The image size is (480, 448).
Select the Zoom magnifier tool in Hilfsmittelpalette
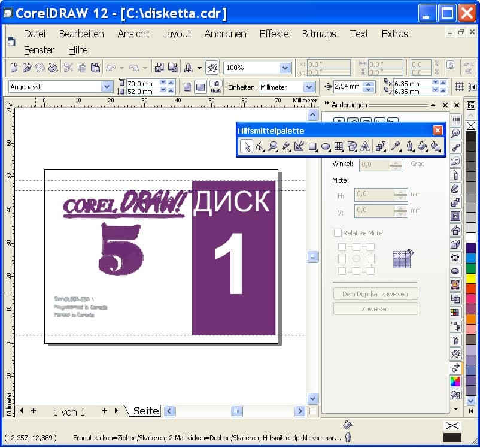273,147
